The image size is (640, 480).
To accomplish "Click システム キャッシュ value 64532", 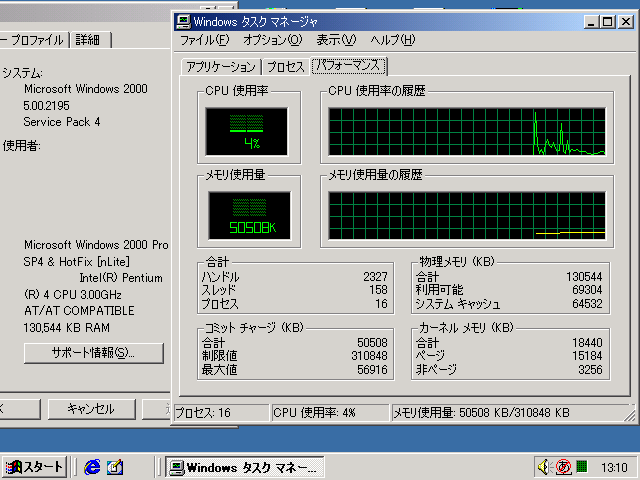I will click(x=587, y=304).
